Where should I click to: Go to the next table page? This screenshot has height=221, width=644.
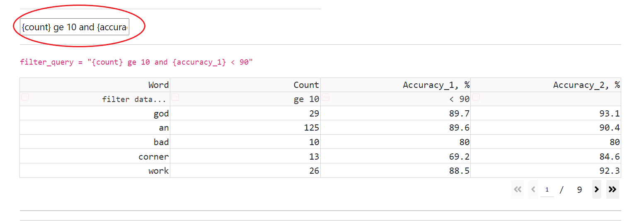(596, 189)
